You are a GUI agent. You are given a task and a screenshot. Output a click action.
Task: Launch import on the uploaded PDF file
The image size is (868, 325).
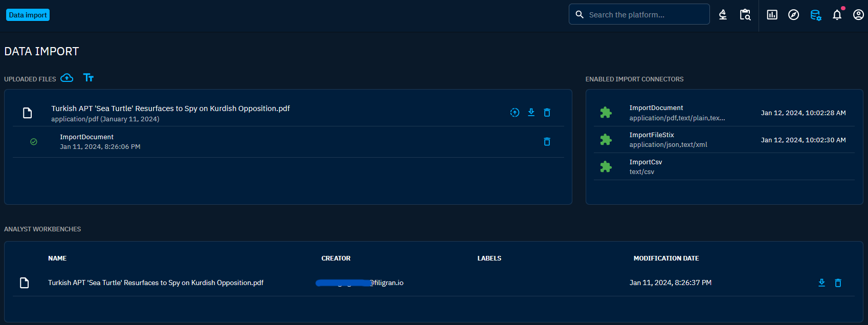click(x=515, y=113)
